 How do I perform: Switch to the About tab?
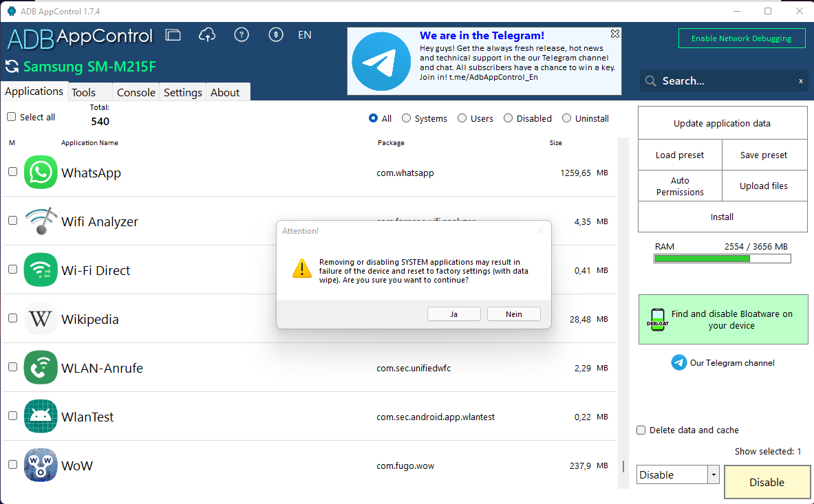pyautogui.click(x=228, y=92)
